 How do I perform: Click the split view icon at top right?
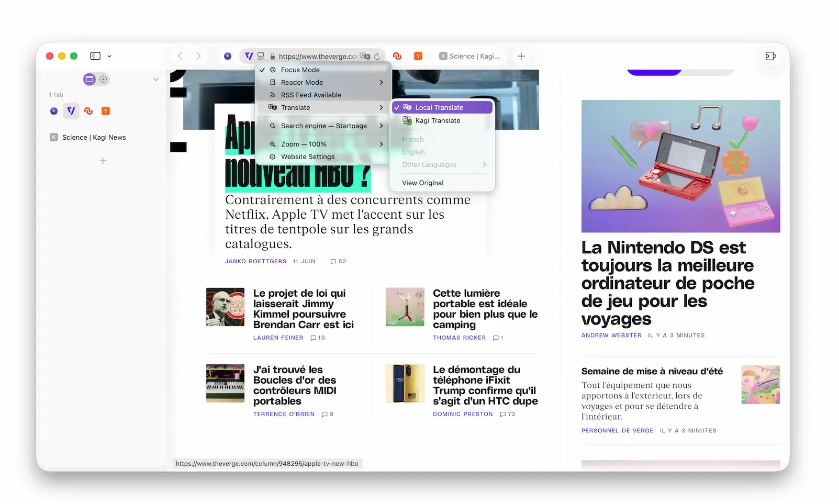(x=770, y=56)
